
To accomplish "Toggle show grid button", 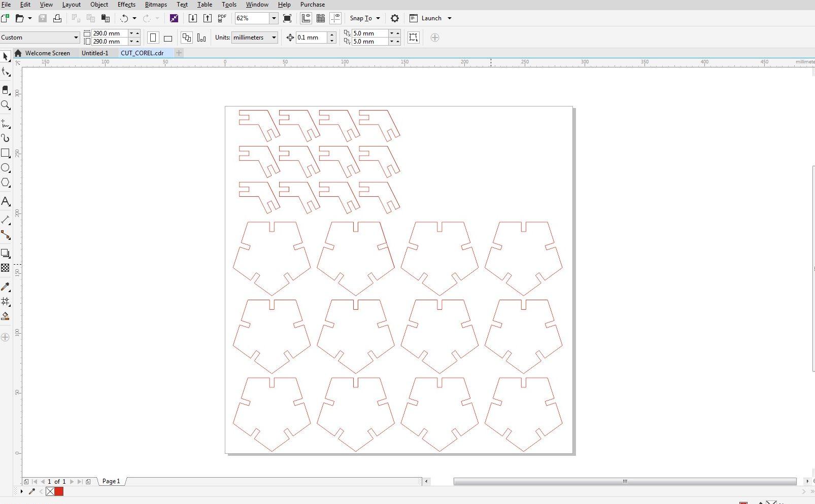I will coord(321,18).
